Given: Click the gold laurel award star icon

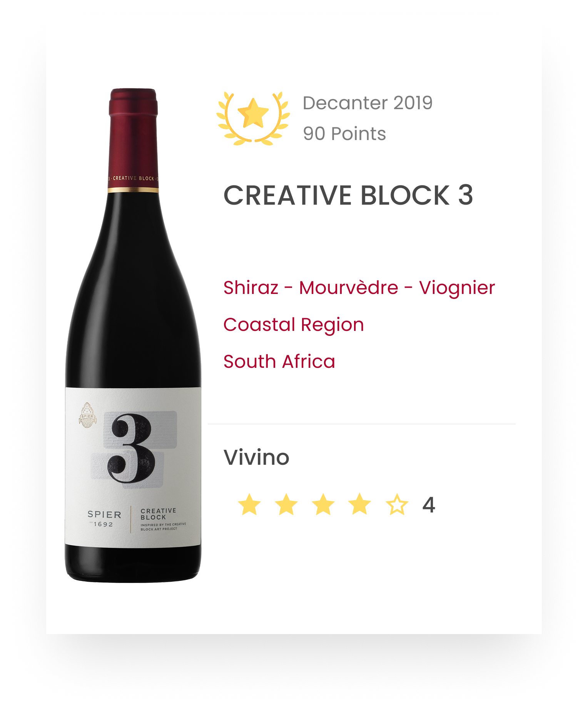Looking at the screenshot, I should point(253,117).
